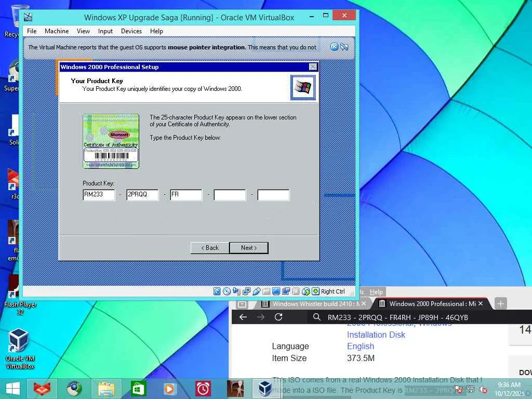Open the red fox-shaped app on the taskbar
Image resolution: width=532 pixels, height=399 pixels.
[x=42, y=389]
